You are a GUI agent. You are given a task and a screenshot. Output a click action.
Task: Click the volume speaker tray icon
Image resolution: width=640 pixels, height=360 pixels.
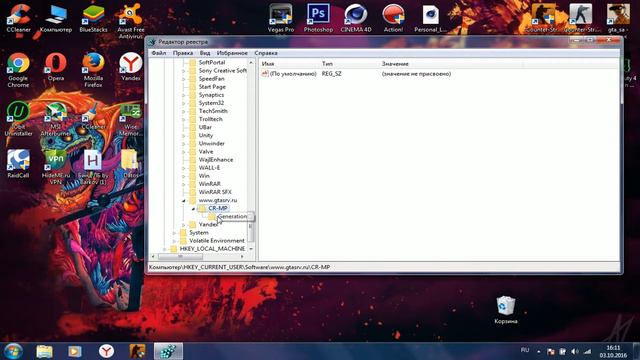point(575,351)
